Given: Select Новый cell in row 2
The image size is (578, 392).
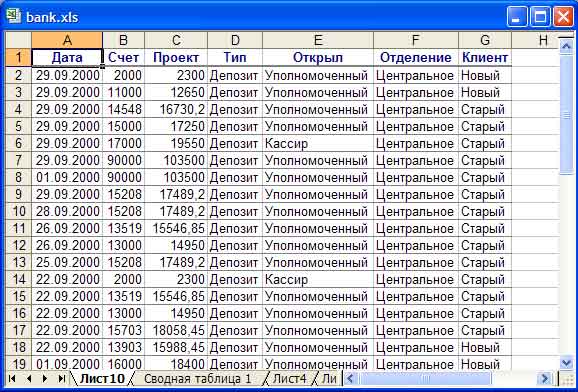Looking at the screenshot, I should click(x=485, y=75).
